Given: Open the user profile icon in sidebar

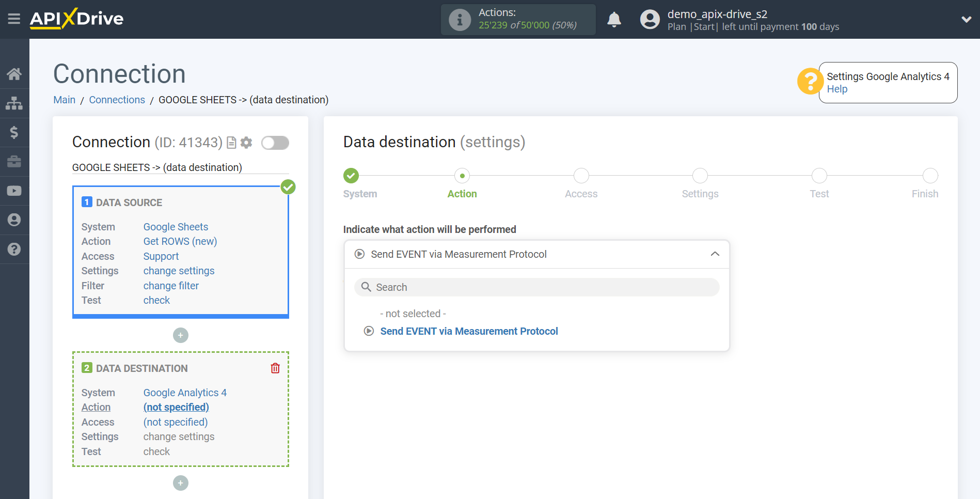Looking at the screenshot, I should 14,220.
